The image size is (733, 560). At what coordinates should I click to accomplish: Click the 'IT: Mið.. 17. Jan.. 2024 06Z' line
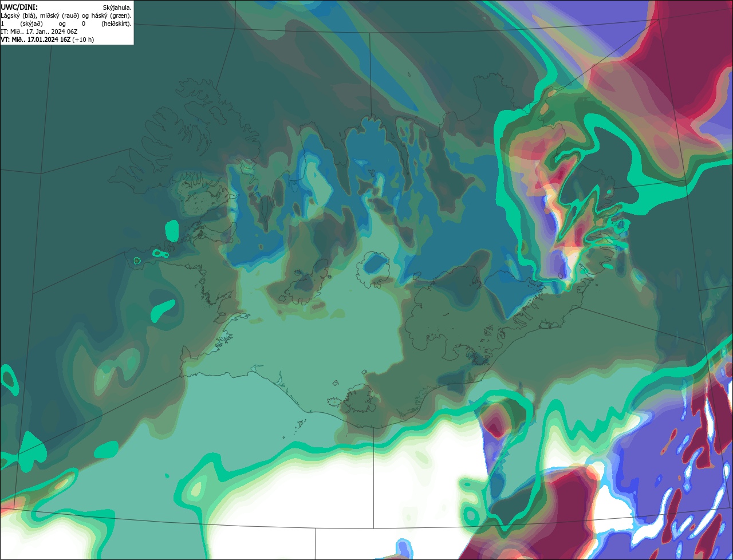click(39, 31)
